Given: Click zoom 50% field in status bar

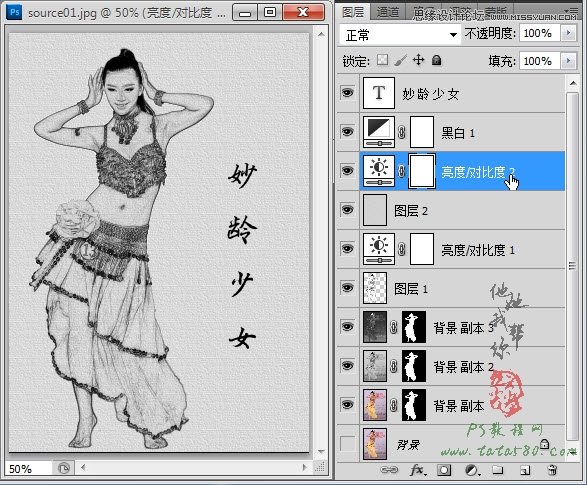Looking at the screenshot, I should pos(28,469).
